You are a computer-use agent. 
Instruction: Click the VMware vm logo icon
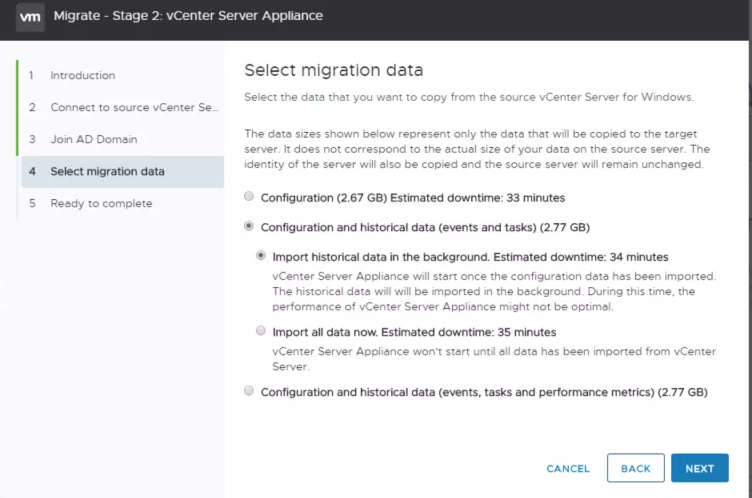point(30,17)
